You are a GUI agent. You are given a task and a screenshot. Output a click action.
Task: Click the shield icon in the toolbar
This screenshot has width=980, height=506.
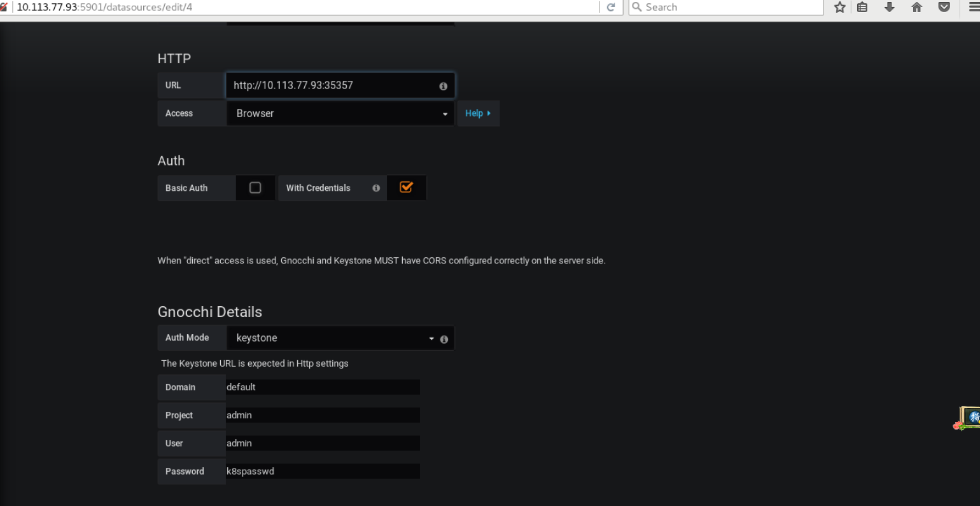pos(944,7)
